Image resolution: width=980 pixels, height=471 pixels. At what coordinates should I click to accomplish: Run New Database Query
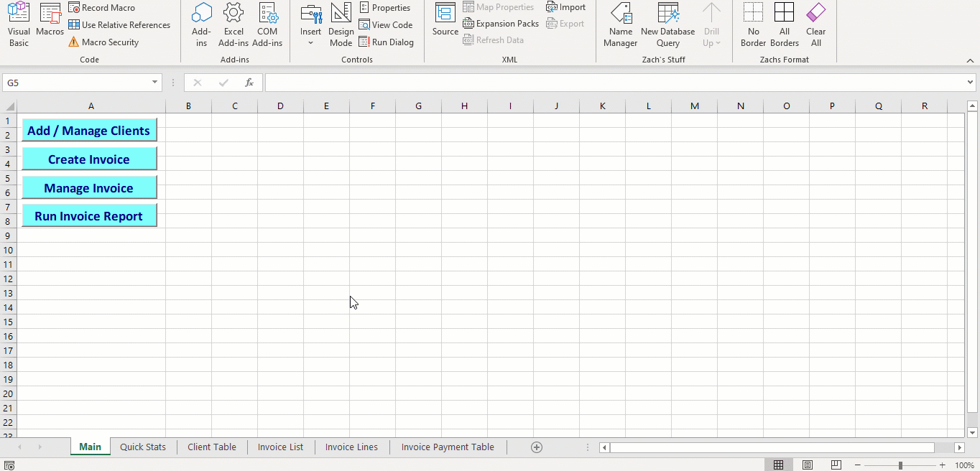click(x=668, y=24)
